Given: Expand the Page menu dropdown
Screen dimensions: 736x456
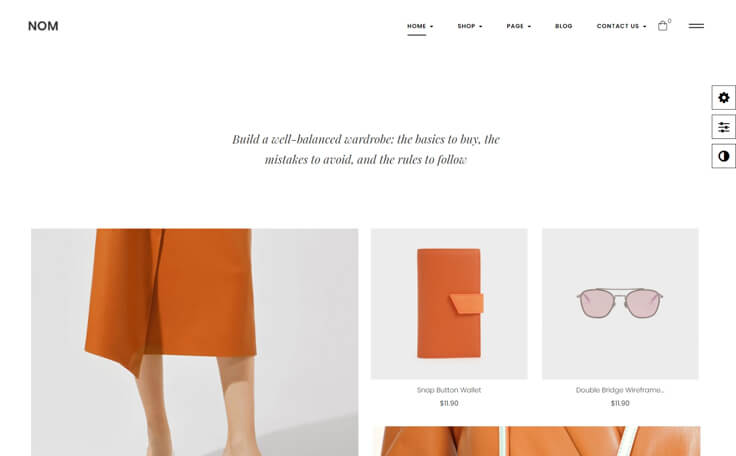Looking at the screenshot, I should click(x=519, y=26).
